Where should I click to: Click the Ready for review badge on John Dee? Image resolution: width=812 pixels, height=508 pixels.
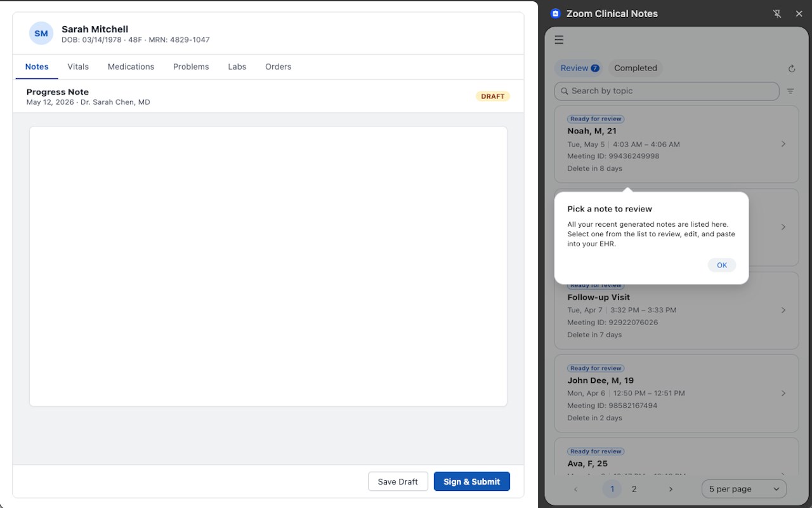[596, 368]
